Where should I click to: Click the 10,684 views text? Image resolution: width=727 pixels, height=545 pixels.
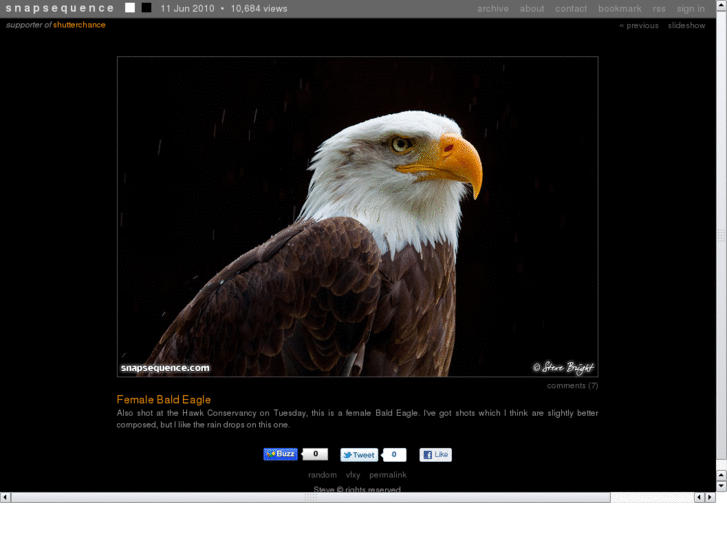coord(259,9)
